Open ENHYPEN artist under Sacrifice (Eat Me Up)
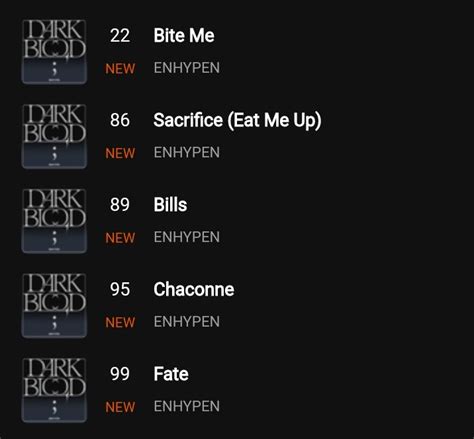 click(187, 153)
